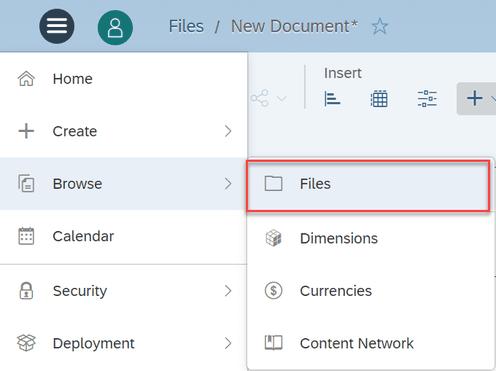Open the hamburger main menu button
This screenshot has width=496, height=371.
pyautogui.click(x=57, y=26)
